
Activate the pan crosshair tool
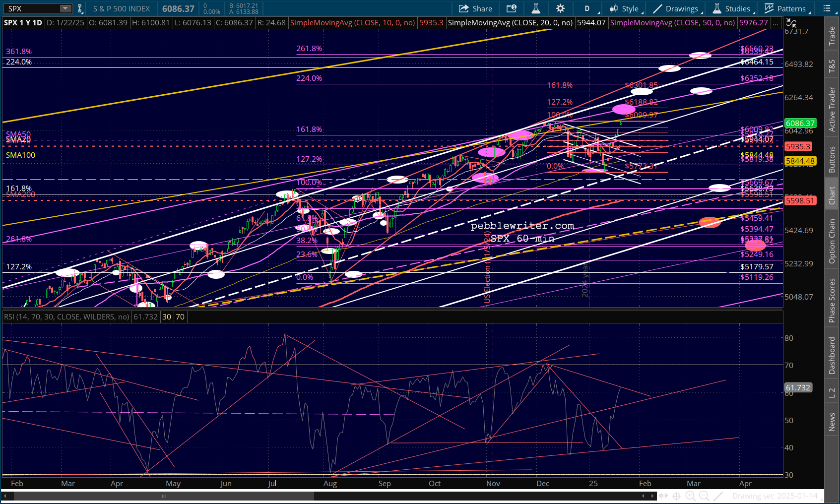[x=676, y=496]
